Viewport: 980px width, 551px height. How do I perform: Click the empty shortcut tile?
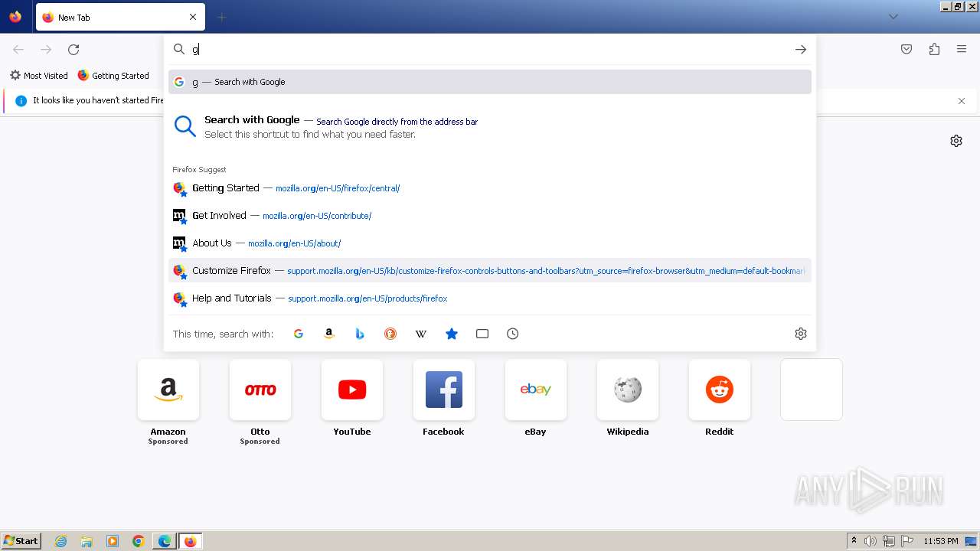(x=812, y=390)
